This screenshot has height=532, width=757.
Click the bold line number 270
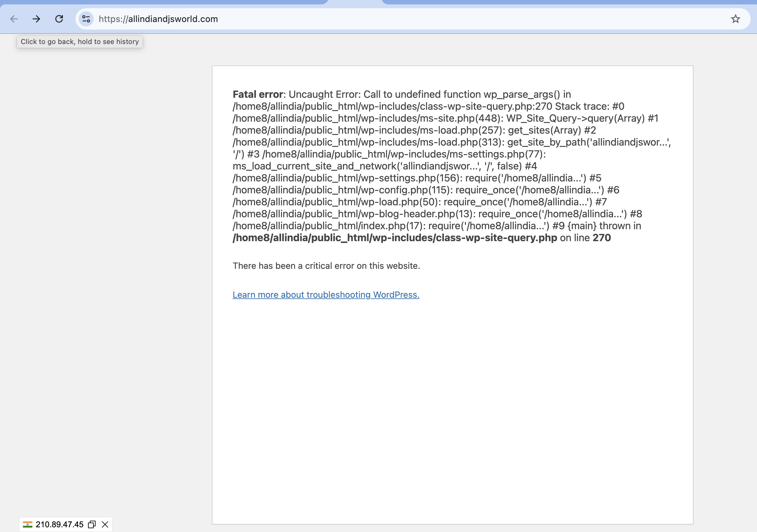(601, 238)
